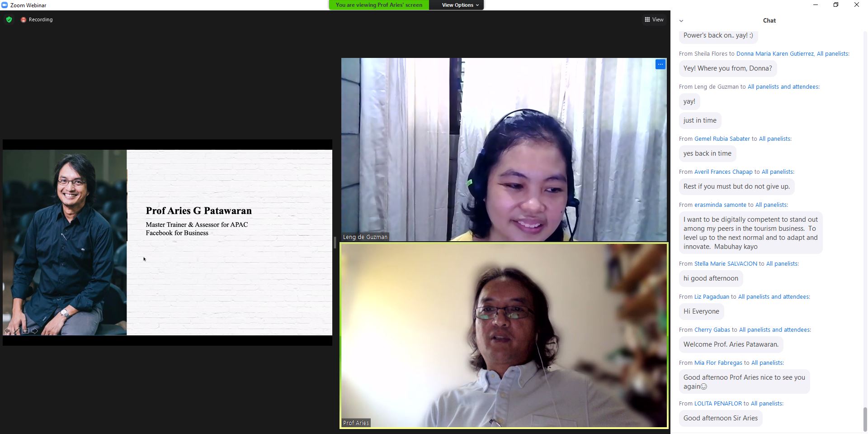
Task: Click message 'hi good afternoon'
Action: tap(711, 278)
